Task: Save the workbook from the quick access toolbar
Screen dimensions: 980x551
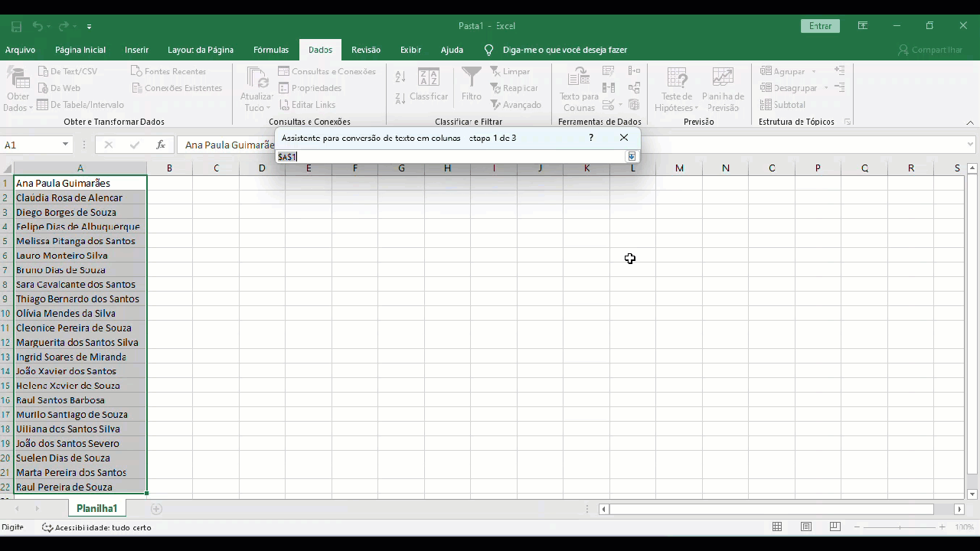Action: pyautogui.click(x=16, y=26)
